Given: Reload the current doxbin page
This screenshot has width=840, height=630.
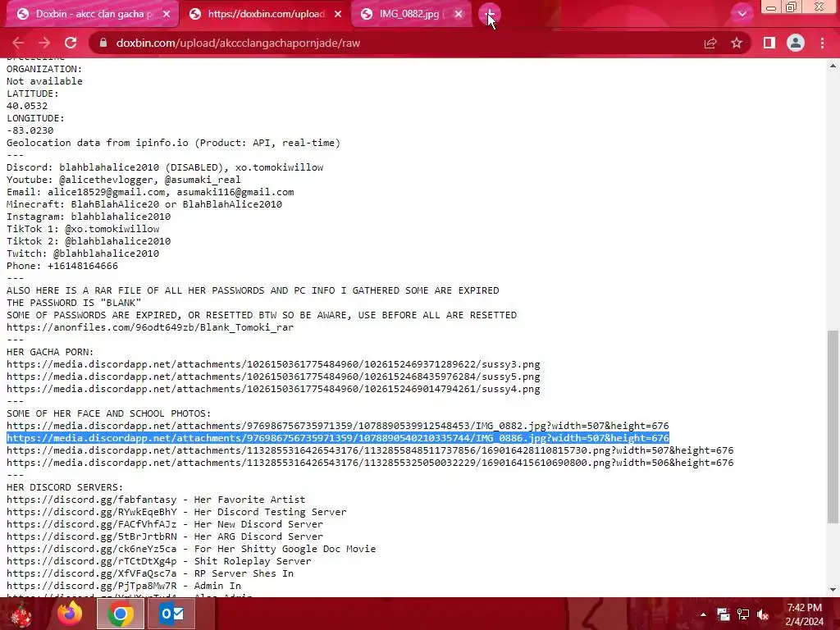Looking at the screenshot, I should [71, 43].
